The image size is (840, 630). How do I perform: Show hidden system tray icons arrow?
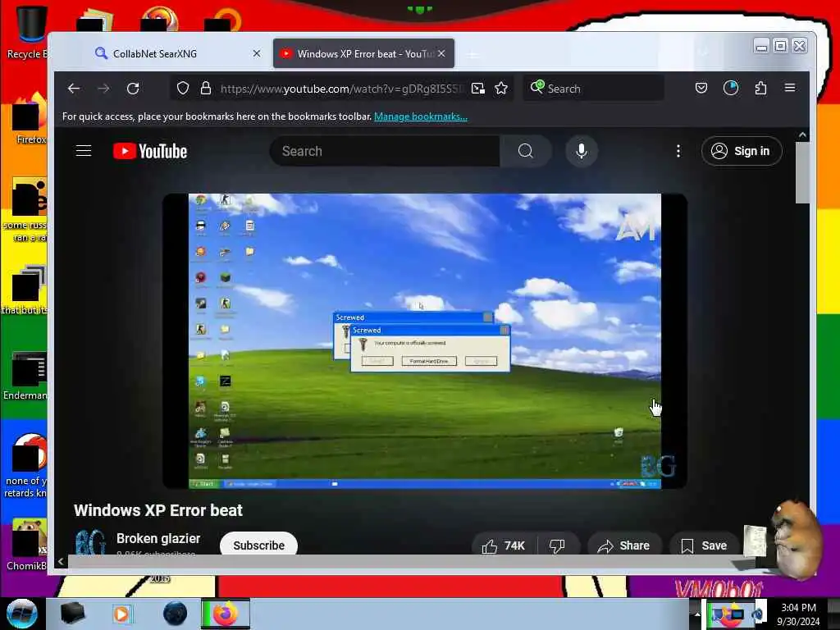(x=697, y=614)
